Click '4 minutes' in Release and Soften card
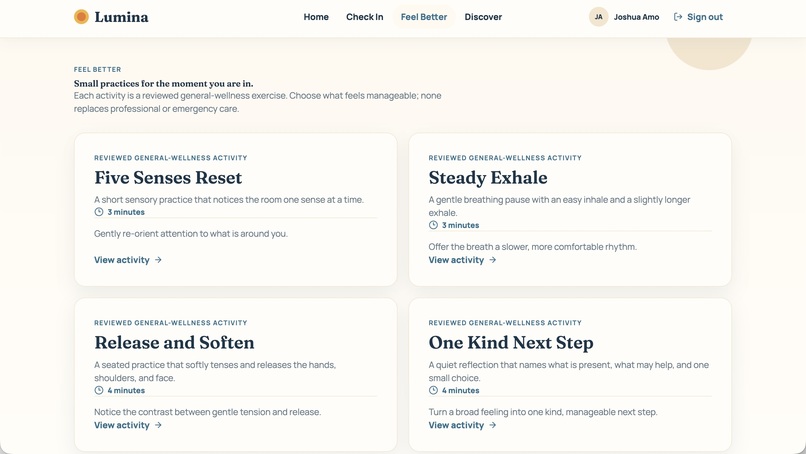This screenshot has width=806, height=454. coord(126,390)
